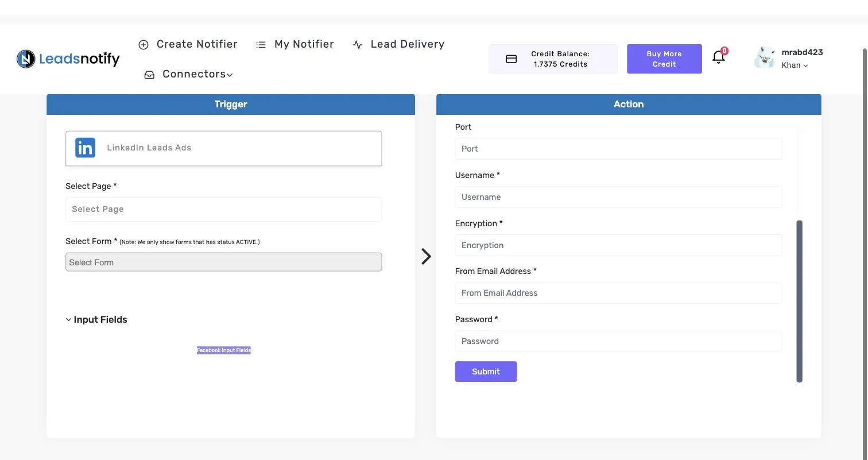Image resolution: width=868 pixels, height=460 pixels.
Task: Click the Action panel header
Action: pos(629,105)
